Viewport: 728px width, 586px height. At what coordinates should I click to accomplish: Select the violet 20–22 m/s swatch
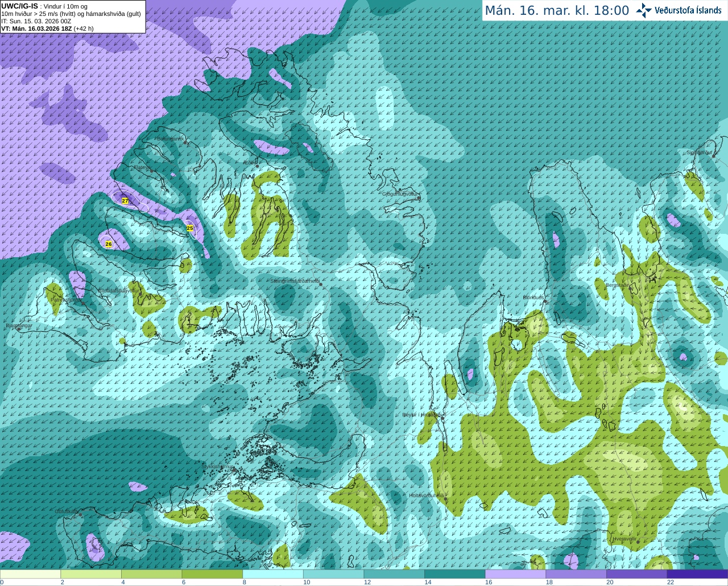(x=636, y=574)
